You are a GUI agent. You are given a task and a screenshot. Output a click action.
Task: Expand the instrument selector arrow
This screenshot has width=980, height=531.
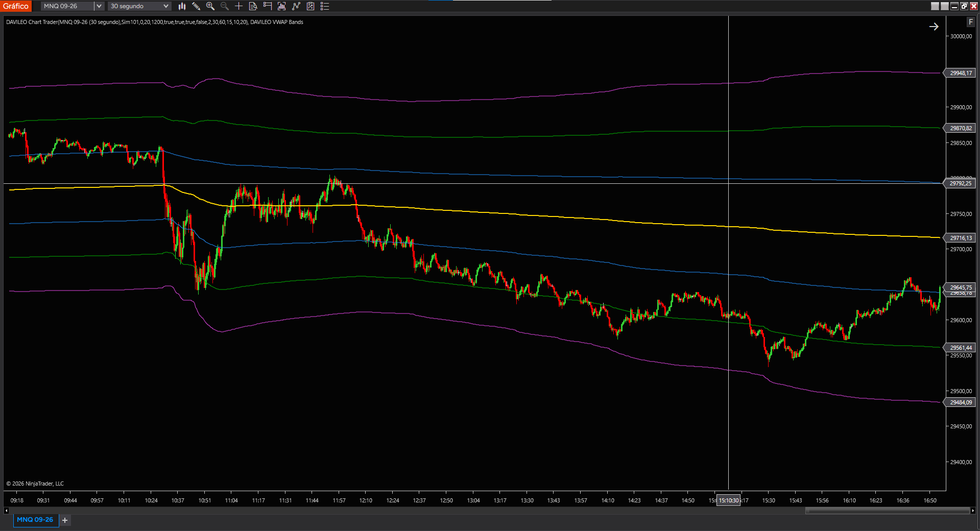pyautogui.click(x=99, y=6)
